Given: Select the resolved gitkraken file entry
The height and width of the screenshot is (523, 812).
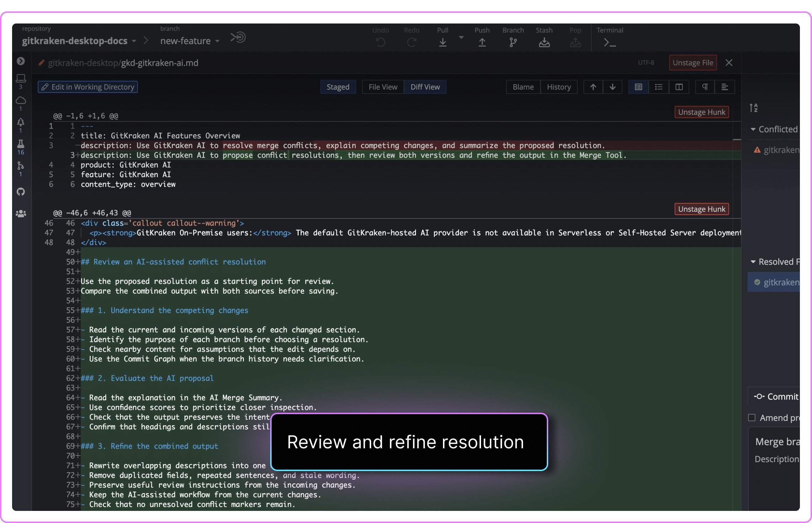Looking at the screenshot, I should (774, 282).
